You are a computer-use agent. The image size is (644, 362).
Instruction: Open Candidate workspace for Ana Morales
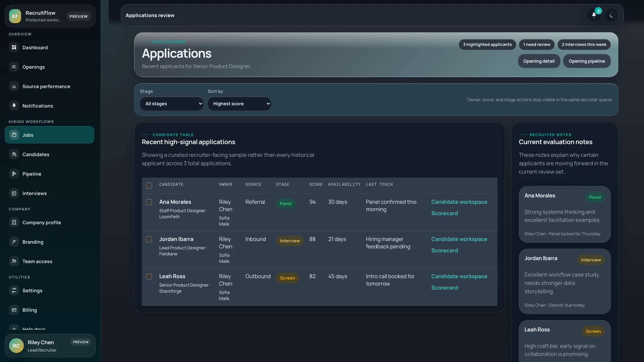[x=459, y=202]
